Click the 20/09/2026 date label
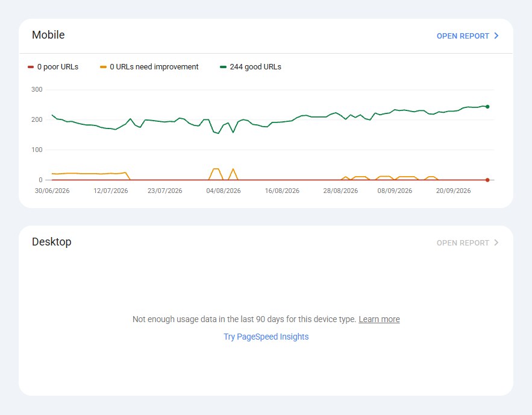The width and height of the screenshot is (532, 415). coord(453,191)
